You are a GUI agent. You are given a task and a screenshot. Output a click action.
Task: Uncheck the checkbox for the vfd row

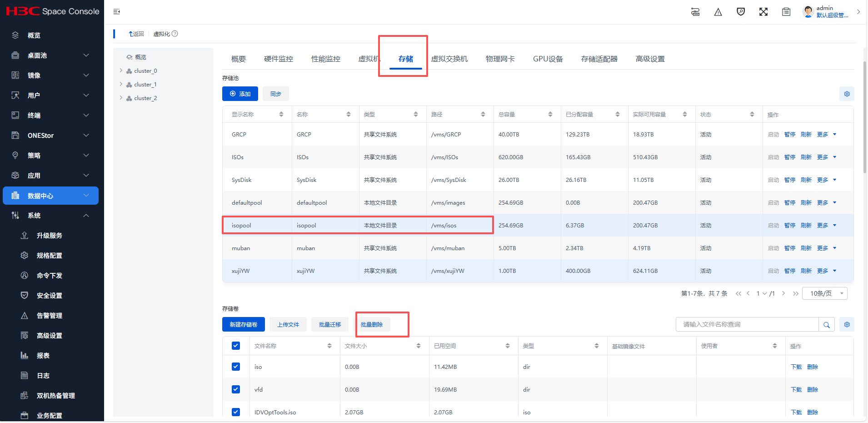pyautogui.click(x=236, y=389)
